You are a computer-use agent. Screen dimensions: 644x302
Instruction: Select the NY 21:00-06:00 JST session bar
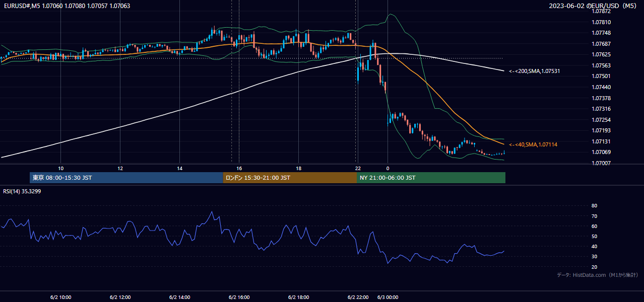click(x=431, y=178)
